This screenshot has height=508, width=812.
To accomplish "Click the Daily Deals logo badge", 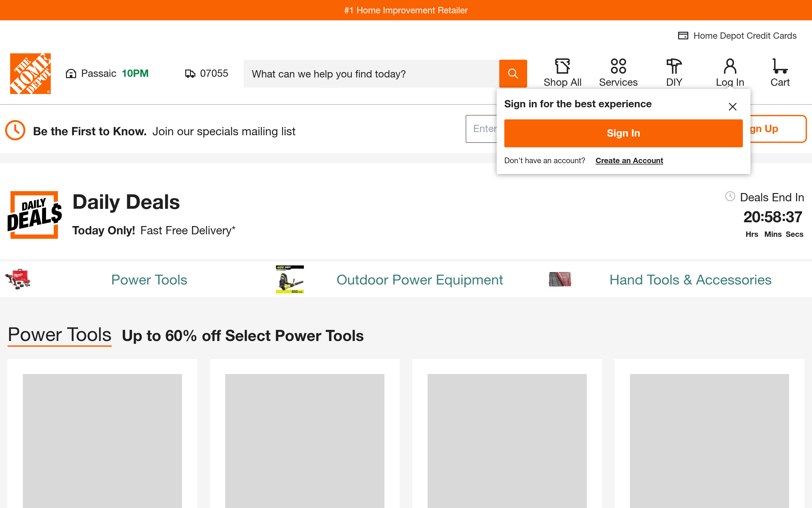I will [x=34, y=215].
